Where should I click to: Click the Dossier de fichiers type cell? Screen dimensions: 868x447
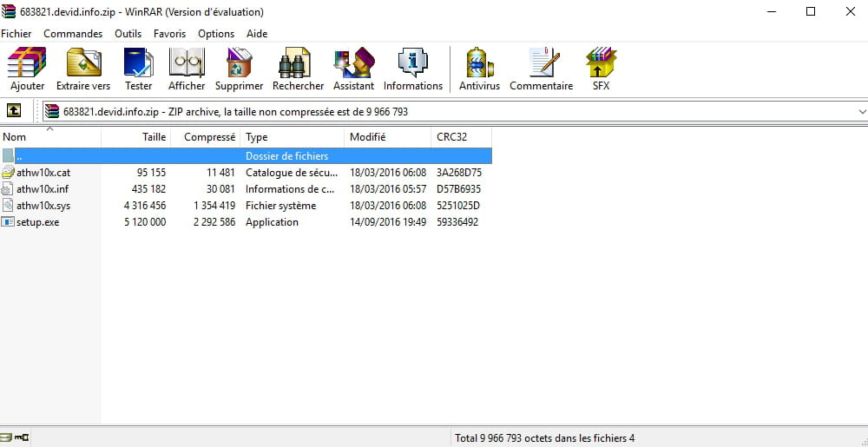[x=286, y=156]
